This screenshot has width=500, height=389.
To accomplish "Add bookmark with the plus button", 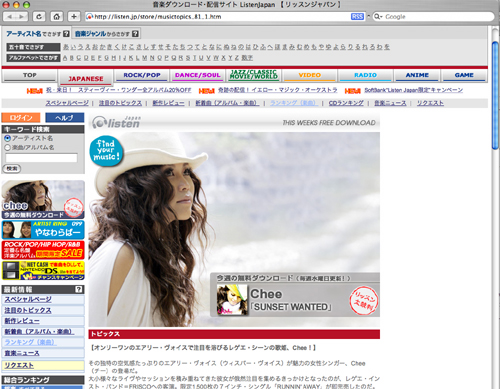I will click(x=74, y=16).
